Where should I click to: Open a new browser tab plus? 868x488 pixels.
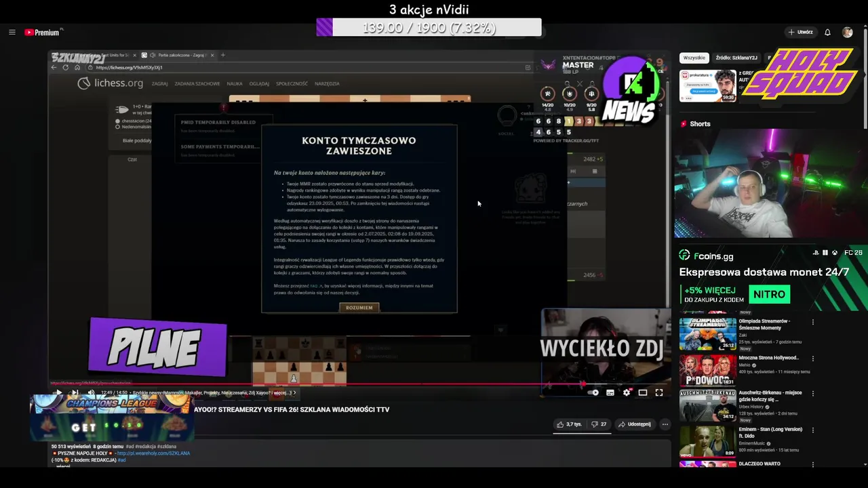pyautogui.click(x=223, y=55)
